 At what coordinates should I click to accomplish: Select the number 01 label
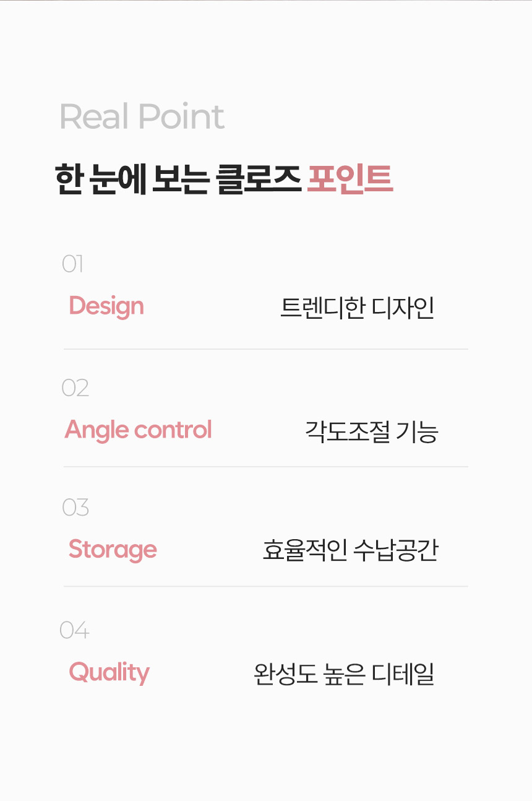coord(72,264)
